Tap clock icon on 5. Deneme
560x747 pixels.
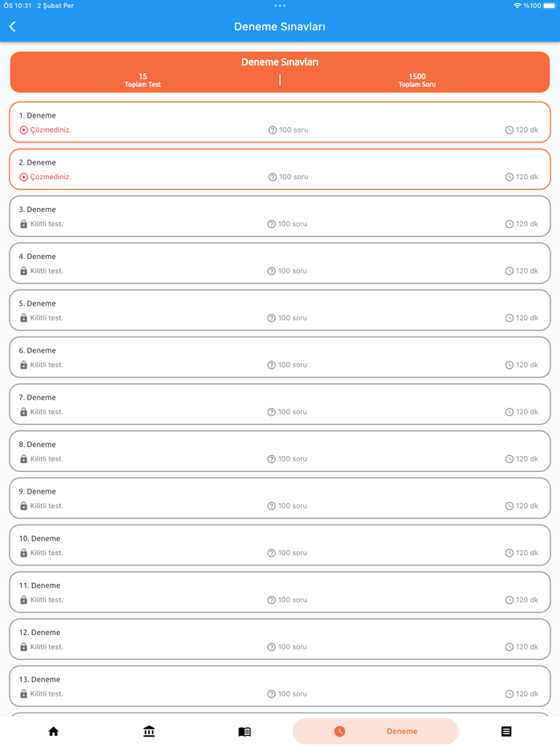510,318
